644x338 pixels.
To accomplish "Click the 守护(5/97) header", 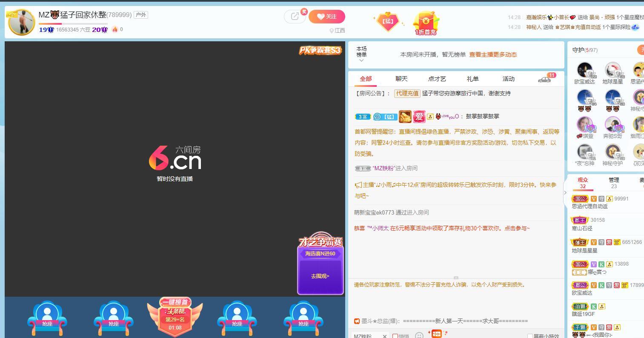I will coord(585,50).
